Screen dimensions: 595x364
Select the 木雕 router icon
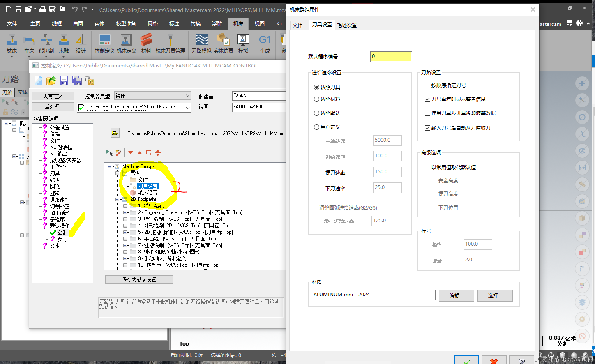click(64, 44)
